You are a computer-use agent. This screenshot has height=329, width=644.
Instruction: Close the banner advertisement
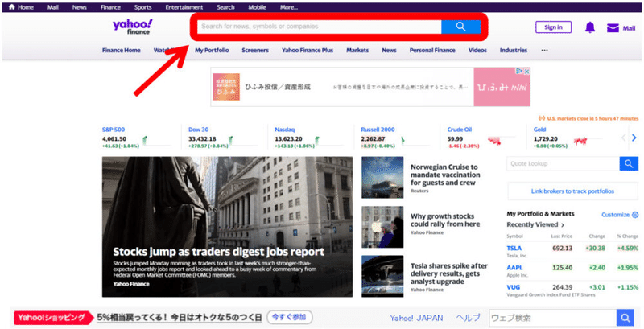526,71
